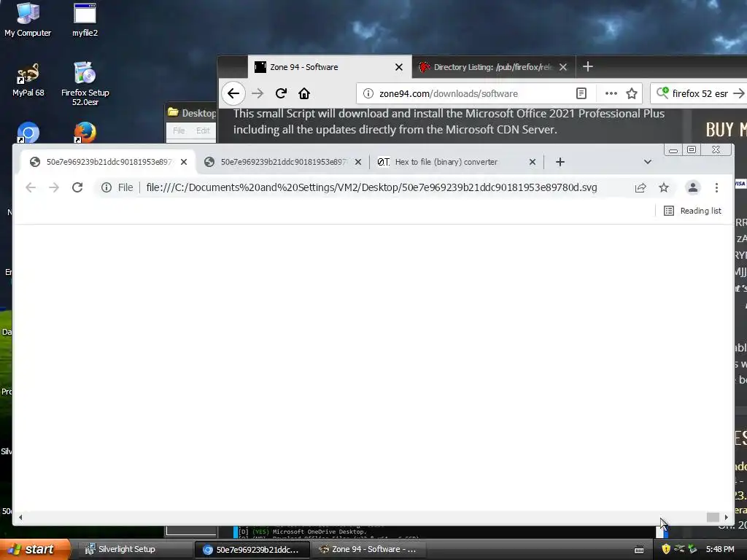The width and height of the screenshot is (747, 560).
Task: Switch to Directory Listing Firefox tab
Action: click(x=494, y=67)
